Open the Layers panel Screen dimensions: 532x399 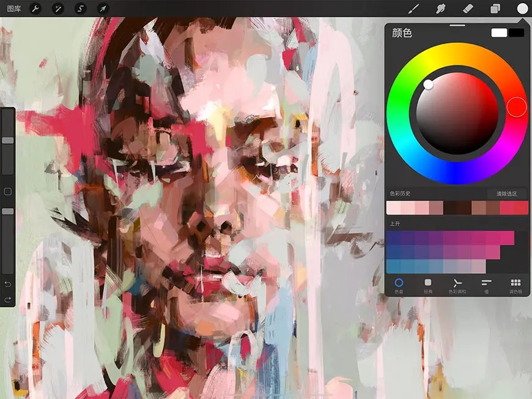[x=495, y=9]
